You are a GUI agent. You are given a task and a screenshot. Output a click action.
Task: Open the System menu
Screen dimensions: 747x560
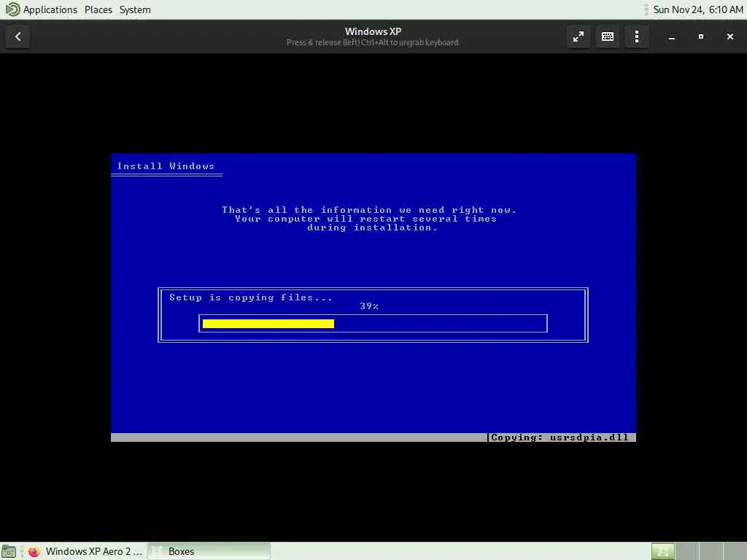pyautogui.click(x=135, y=9)
